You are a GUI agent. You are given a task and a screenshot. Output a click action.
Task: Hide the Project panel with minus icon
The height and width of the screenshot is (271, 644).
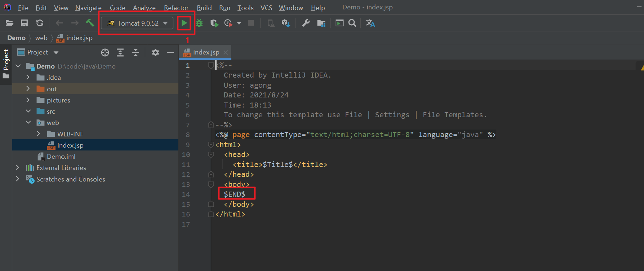(170, 53)
